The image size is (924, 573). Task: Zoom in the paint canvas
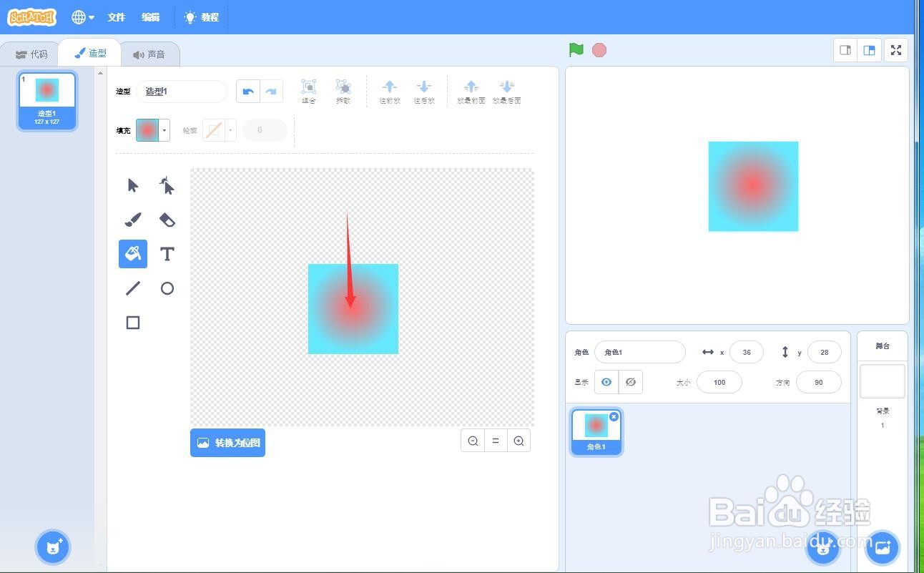(x=518, y=441)
